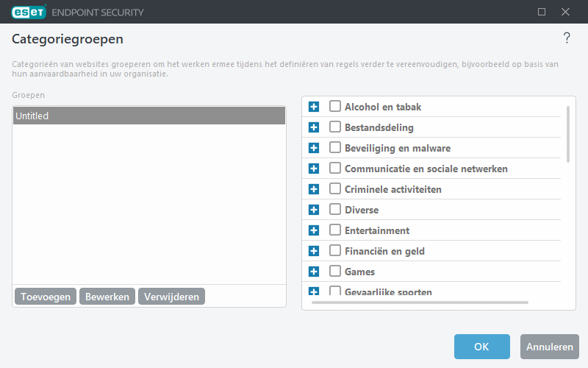Click Communicatie en sociale netwerken label
The width and height of the screenshot is (588, 368).
[426, 169]
